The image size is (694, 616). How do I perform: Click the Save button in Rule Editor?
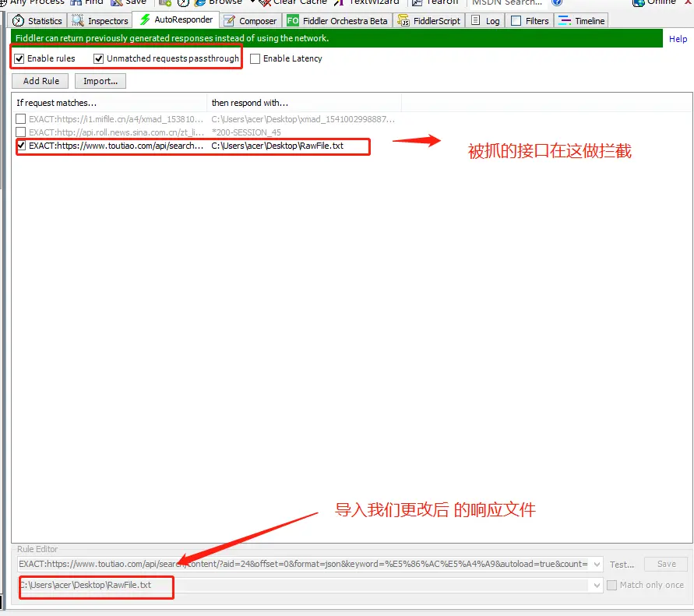coord(666,564)
